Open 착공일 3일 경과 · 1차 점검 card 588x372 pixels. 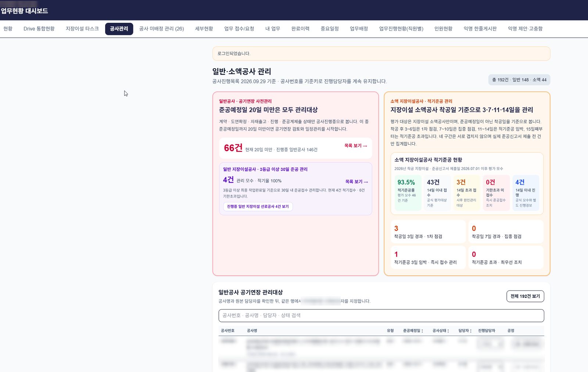tap(428, 232)
